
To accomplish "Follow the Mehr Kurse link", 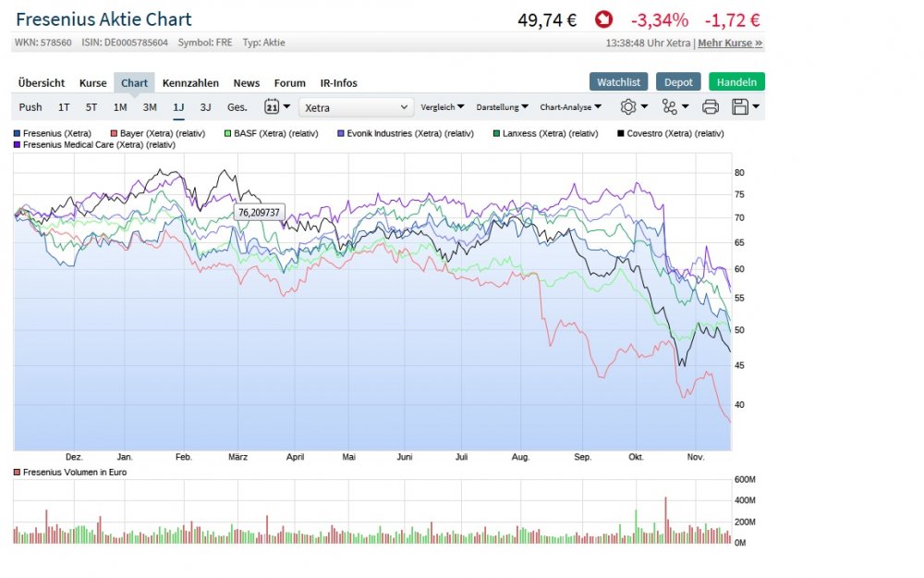I will pyautogui.click(x=730, y=43).
